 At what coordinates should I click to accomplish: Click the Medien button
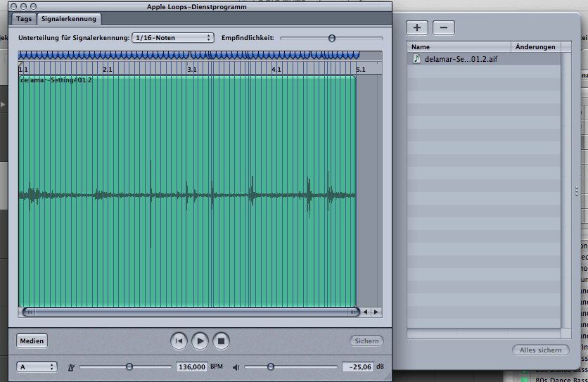32,341
